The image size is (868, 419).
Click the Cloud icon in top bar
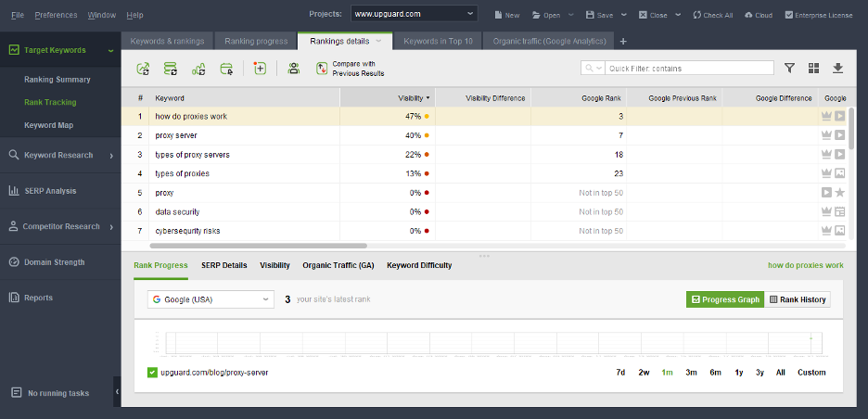[x=748, y=15]
